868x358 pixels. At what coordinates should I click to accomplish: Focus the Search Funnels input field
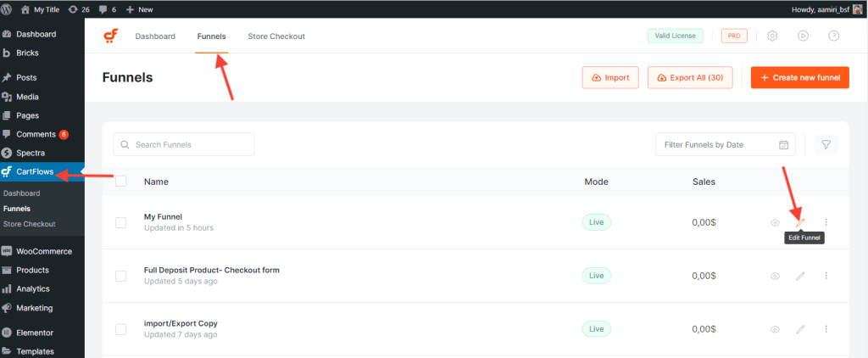point(184,144)
